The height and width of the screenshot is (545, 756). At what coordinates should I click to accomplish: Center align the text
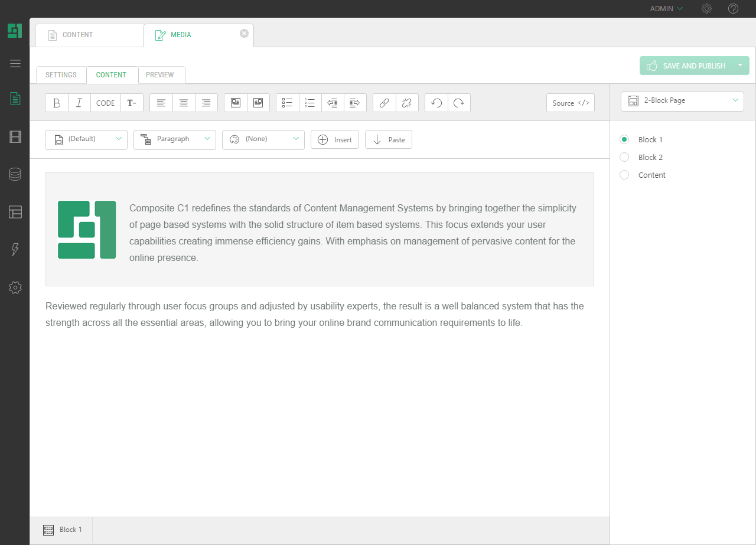pyautogui.click(x=184, y=103)
